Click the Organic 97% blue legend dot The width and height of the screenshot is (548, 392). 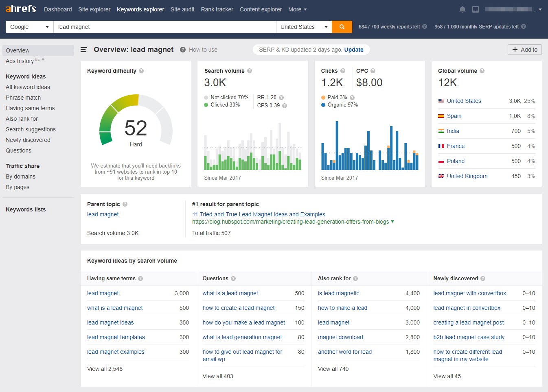(x=323, y=105)
